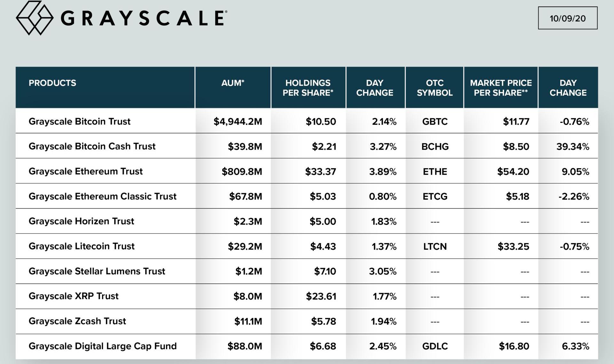Image resolution: width=614 pixels, height=364 pixels.
Task: Click the BCHG ticker symbol
Action: pyautogui.click(x=435, y=146)
